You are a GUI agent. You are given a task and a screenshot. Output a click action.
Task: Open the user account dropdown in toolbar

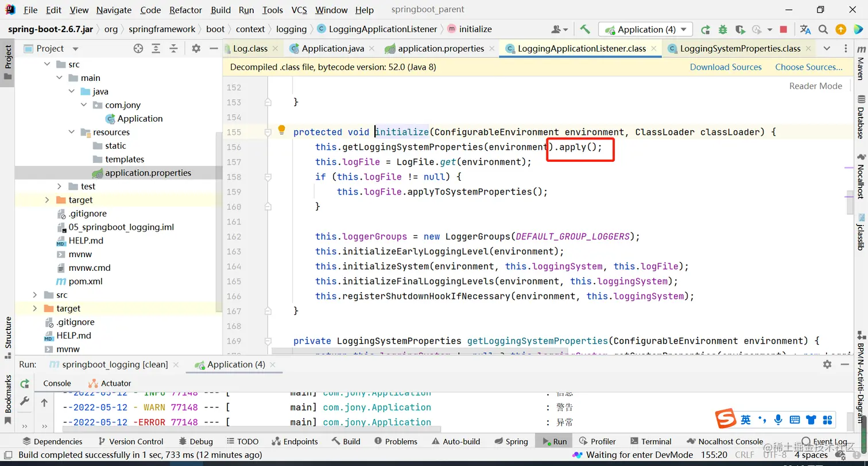(560, 29)
